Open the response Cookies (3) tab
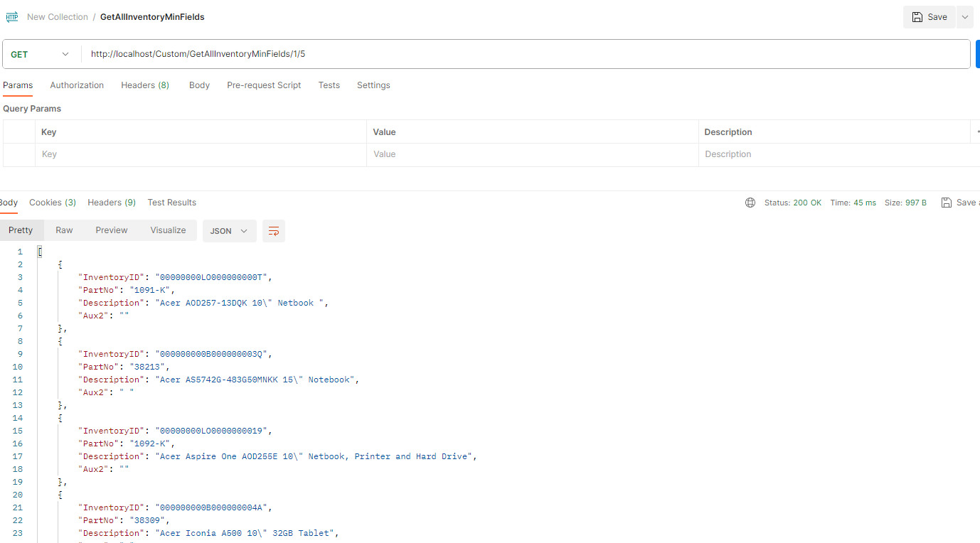 53,203
